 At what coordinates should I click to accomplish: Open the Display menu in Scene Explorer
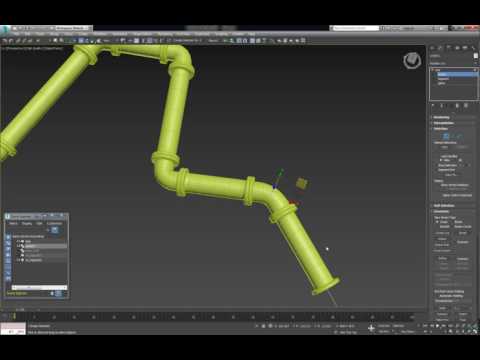point(27,223)
